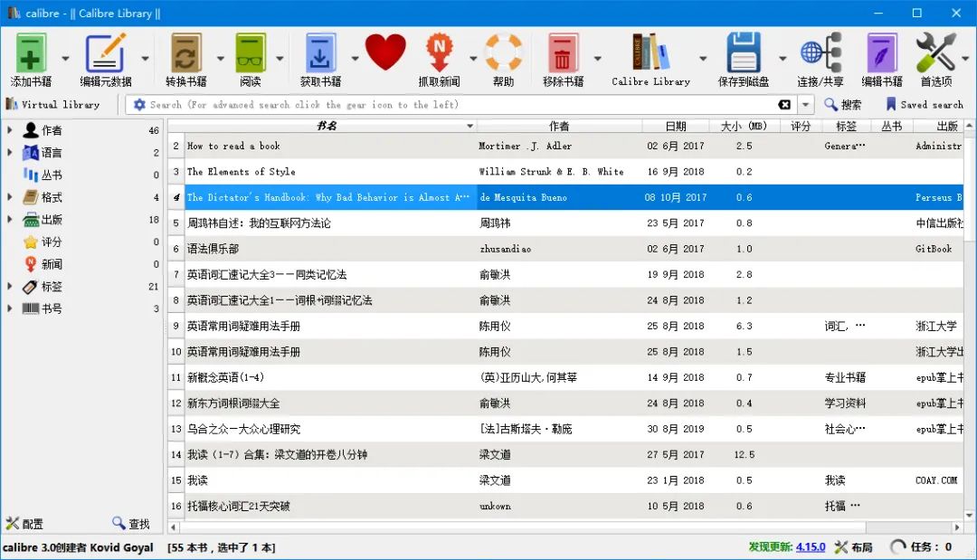
Task: Open the 4.15.0 update link
Action: [x=810, y=547]
